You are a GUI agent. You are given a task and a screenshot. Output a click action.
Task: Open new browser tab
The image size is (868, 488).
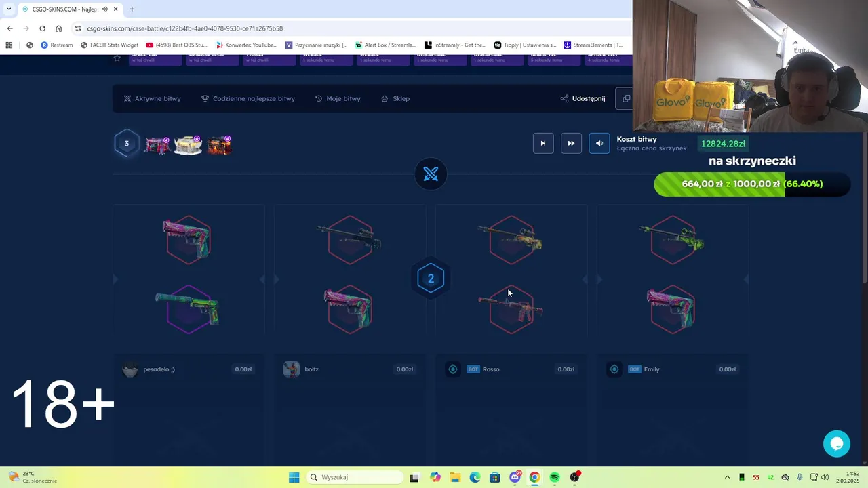[132, 9]
